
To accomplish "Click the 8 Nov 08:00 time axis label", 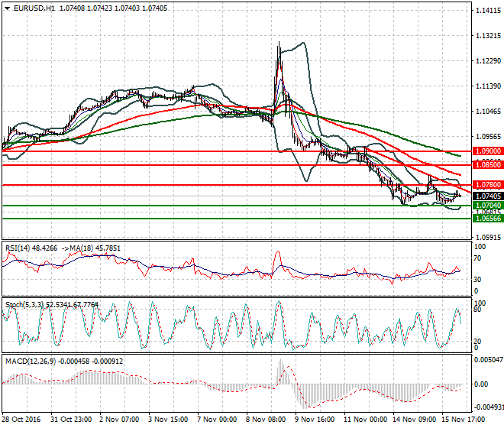I will [266, 420].
